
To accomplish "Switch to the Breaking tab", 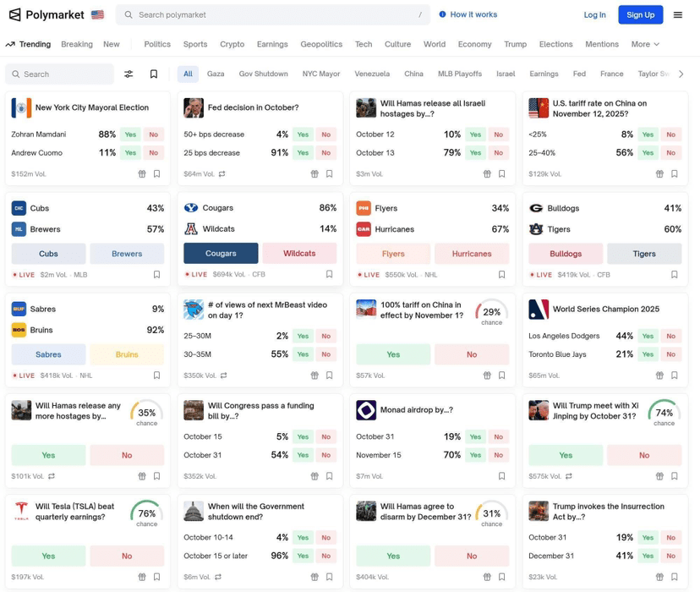I will (77, 44).
